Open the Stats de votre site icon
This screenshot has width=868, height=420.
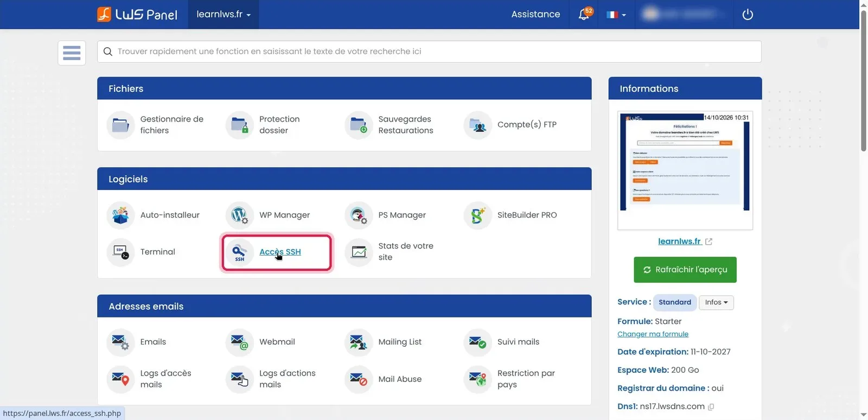pos(359,252)
